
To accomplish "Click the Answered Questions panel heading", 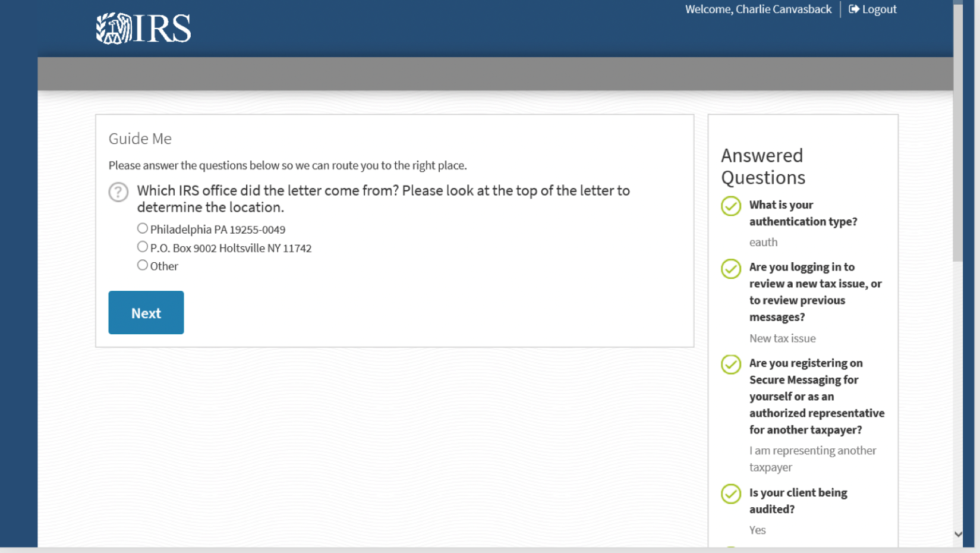I will (x=762, y=166).
